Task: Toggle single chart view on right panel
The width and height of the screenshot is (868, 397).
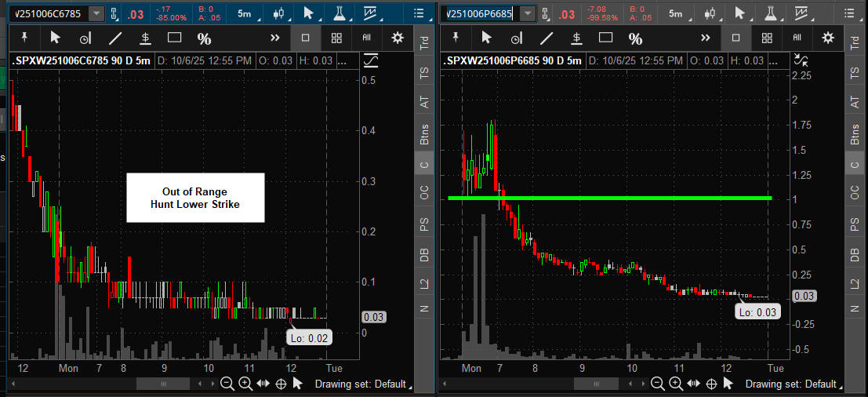Action: [735, 38]
